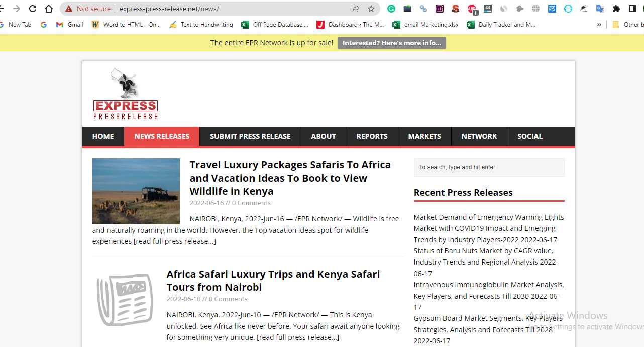The width and height of the screenshot is (644, 347).
Task: Click the forward navigation arrow
Action: pyautogui.click(x=17, y=9)
